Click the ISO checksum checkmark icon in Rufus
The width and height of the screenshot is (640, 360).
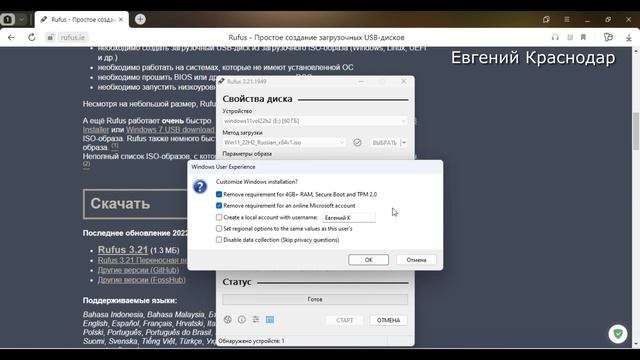tap(357, 142)
